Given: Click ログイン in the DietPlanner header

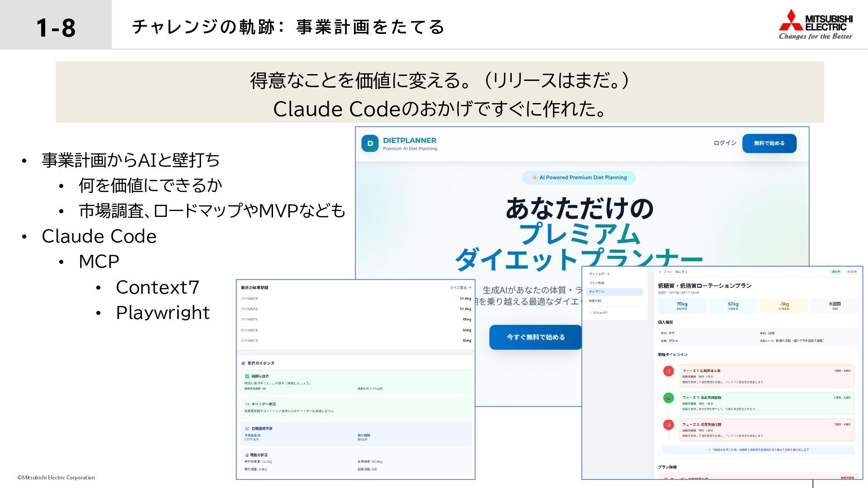Looking at the screenshot, I should (725, 143).
